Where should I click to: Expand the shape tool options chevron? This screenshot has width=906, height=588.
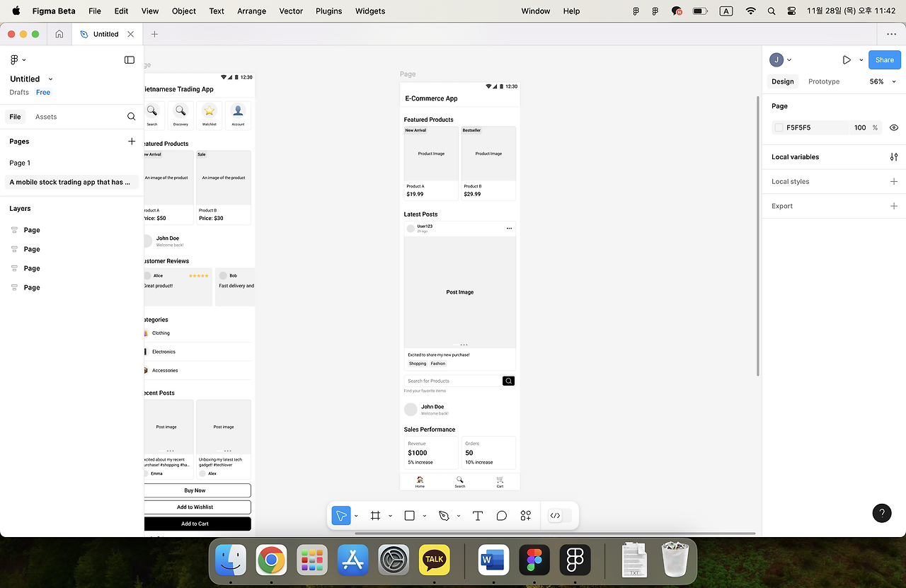[x=424, y=516]
